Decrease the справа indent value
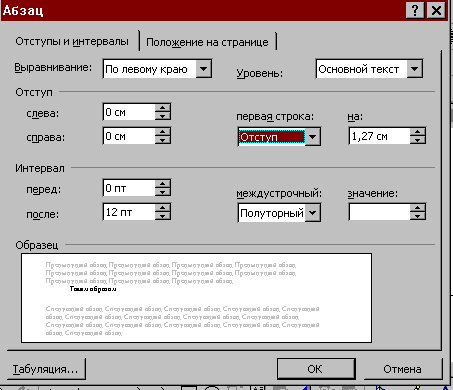This screenshot has width=453, height=390. (x=163, y=140)
